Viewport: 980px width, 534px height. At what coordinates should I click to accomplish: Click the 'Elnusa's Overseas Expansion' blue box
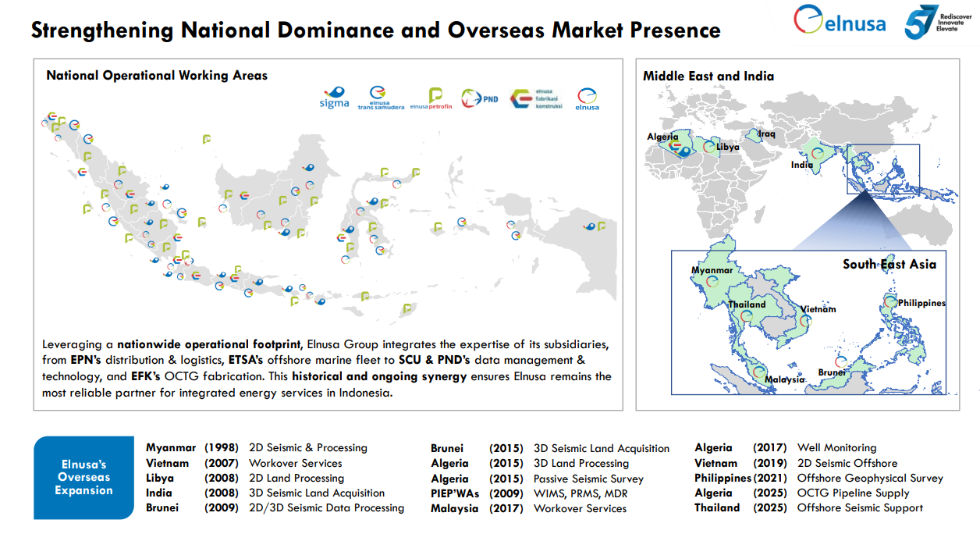(x=83, y=478)
